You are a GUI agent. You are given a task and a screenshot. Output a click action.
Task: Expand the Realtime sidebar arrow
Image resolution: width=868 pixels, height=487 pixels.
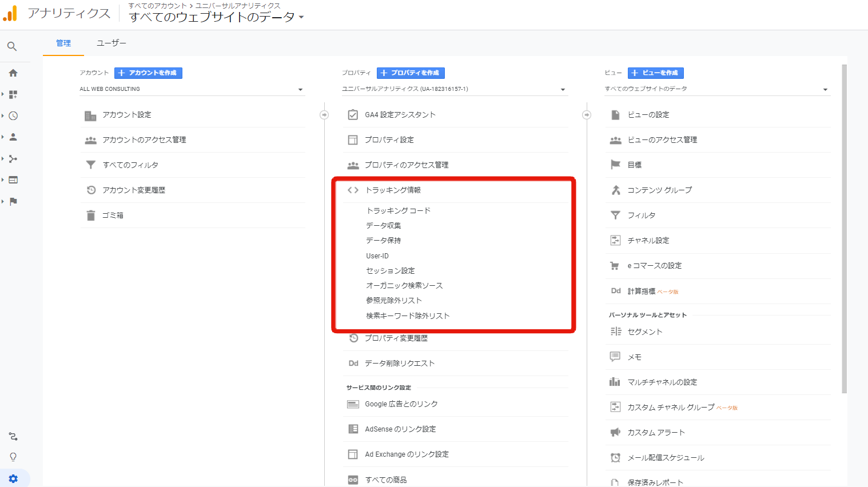click(x=3, y=116)
